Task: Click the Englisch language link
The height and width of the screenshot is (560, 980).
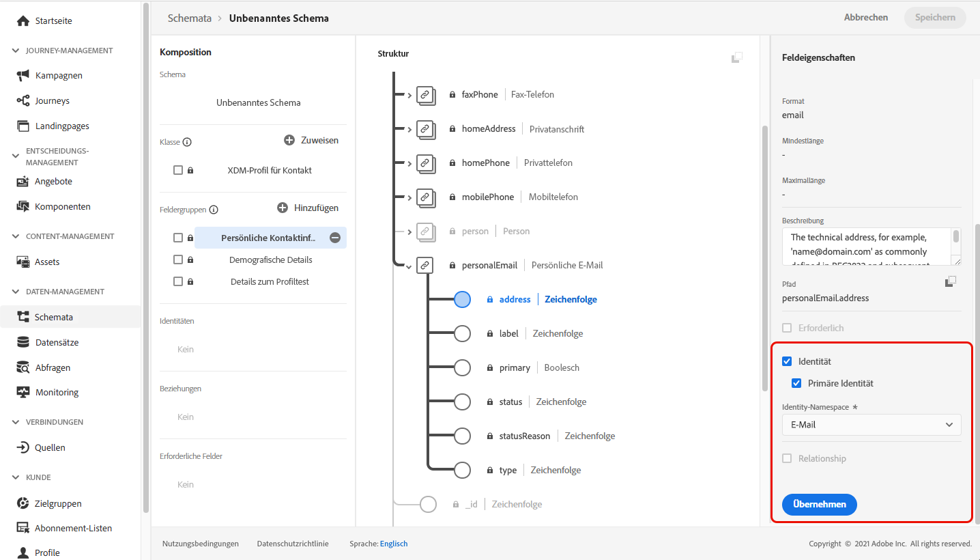Action: coord(394,544)
